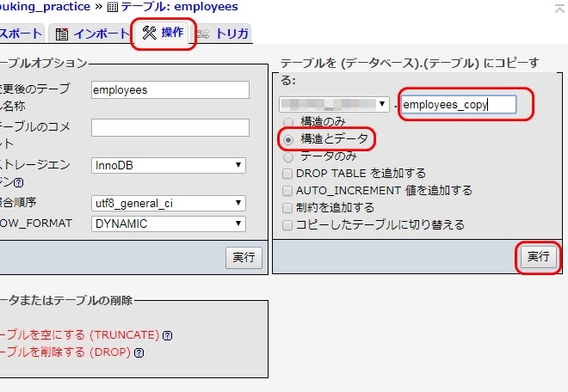Click the employees_copy destination table field
Viewport: 568px width, 392px height.
point(458,105)
